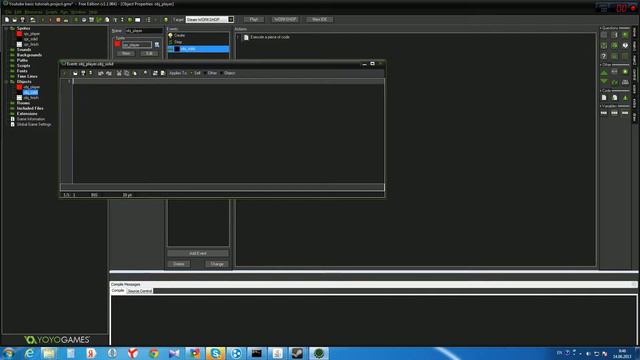Select obj_finish in resource tree
The image size is (640, 360).
[31, 98]
